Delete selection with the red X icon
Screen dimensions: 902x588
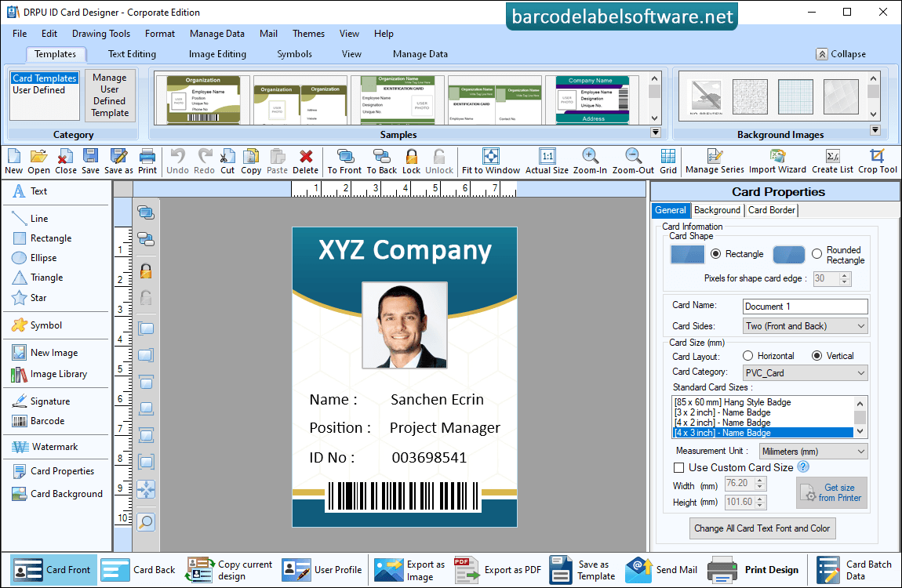click(x=305, y=162)
